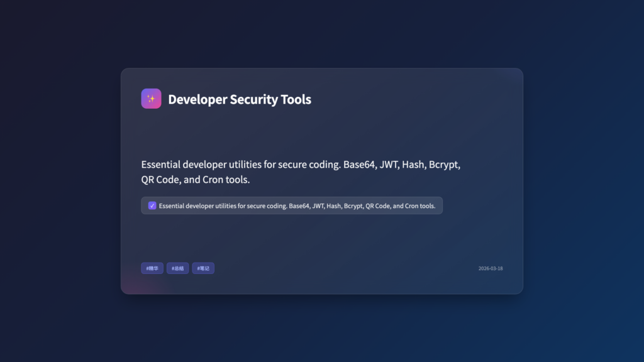Image resolution: width=644 pixels, height=362 pixels.
Task: Click the sparkle app icon beside the title
Action: point(151,99)
